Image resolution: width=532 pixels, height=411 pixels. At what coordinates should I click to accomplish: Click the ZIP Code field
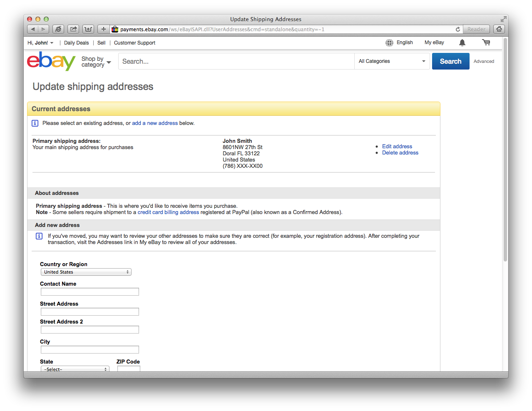pyautogui.click(x=129, y=369)
